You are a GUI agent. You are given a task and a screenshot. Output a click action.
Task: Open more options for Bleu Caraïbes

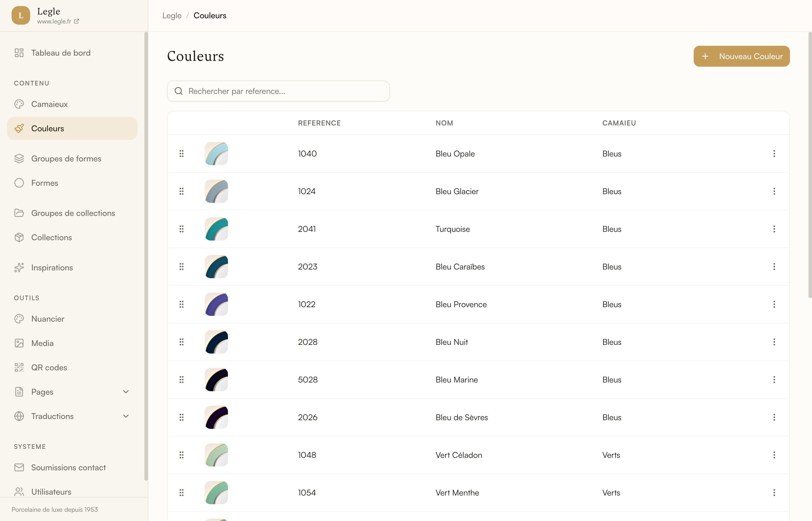point(774,267)
